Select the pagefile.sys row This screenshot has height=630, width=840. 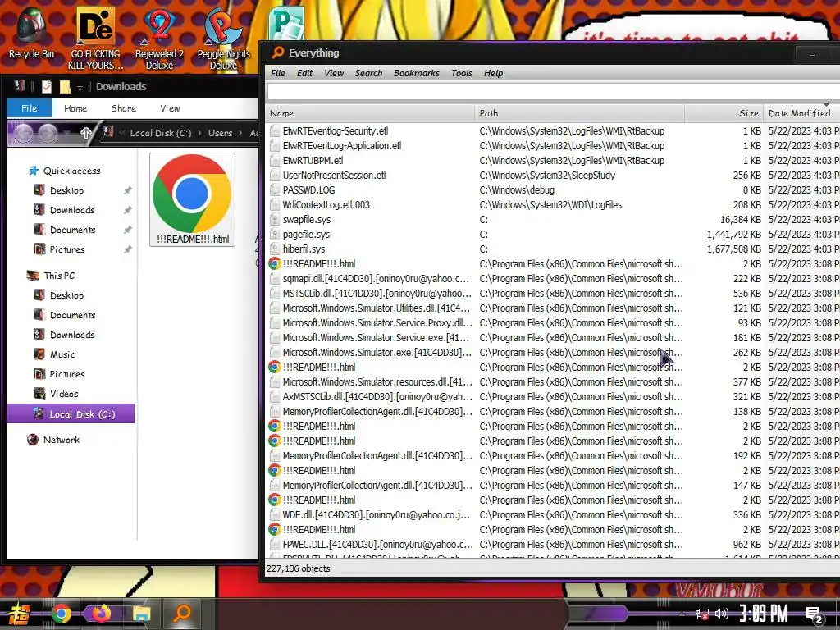point(554,234)
